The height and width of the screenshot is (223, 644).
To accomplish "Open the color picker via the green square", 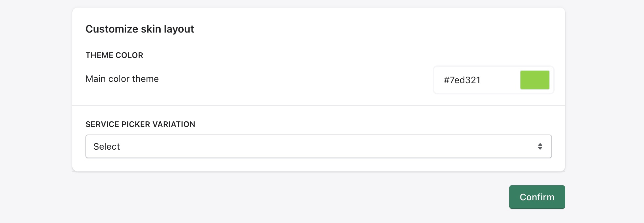I will point(535,80).
